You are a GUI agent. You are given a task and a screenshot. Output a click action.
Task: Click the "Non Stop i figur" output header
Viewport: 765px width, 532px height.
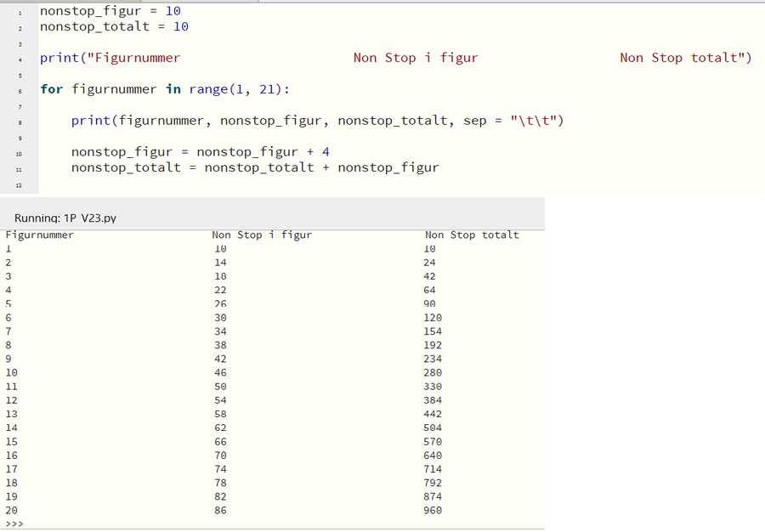click(262, 235)
